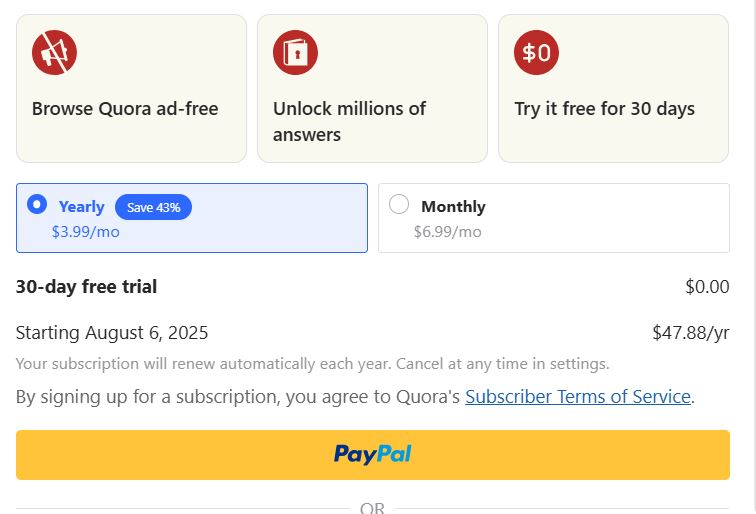Click the $0.00 trial price amount
Screen dimensions: 756x514
(x=707, y=287)
